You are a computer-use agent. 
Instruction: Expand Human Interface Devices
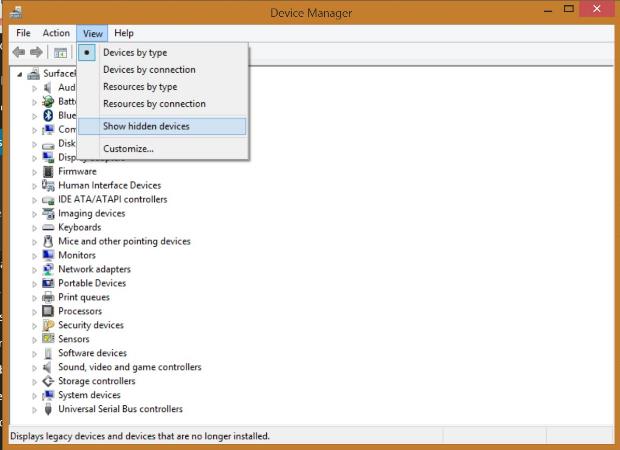(34, 186)
